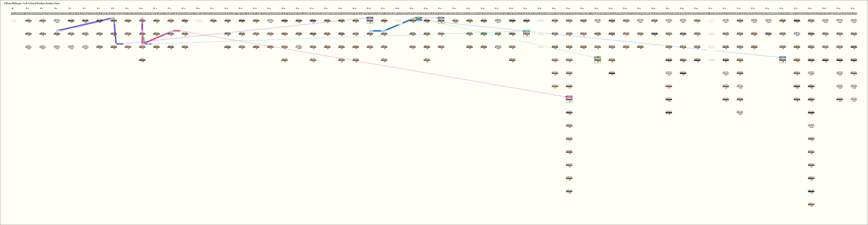Select the blue boxed pendant in cluster #31

(441, 20)
